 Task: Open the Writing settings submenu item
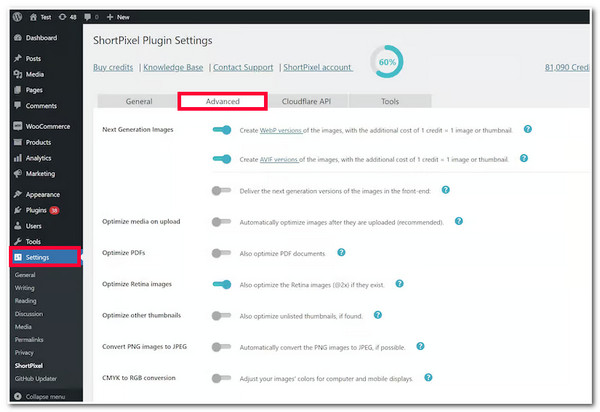point(24,288)
